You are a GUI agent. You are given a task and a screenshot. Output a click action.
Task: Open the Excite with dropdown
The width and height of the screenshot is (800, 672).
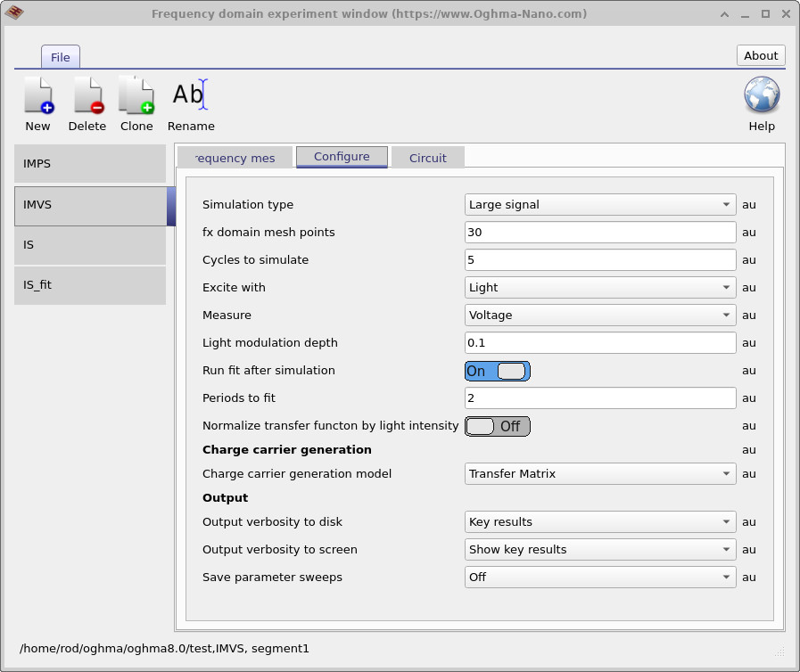(599, 287)
